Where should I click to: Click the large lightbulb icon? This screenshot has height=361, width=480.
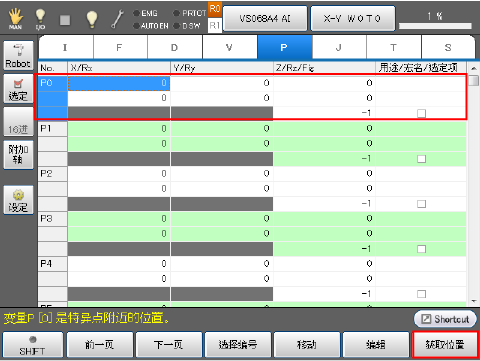coord(92,19)
